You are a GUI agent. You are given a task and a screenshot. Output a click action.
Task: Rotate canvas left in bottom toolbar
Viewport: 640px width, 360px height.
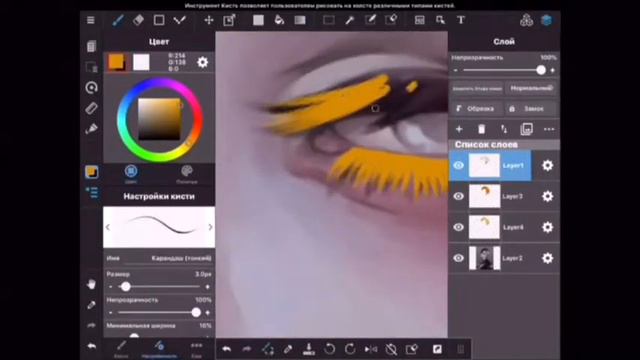point(329,349)
